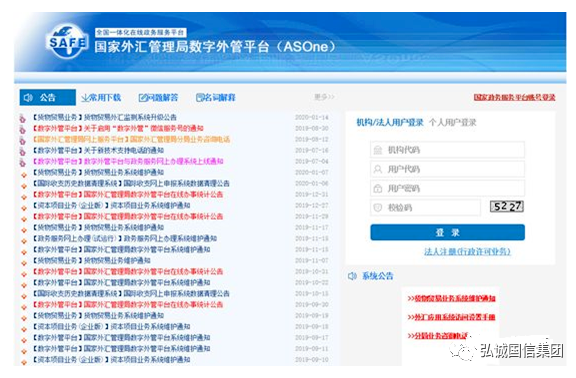Select the 公告 tab
The image size is (576, 378).
click(48, 97)
